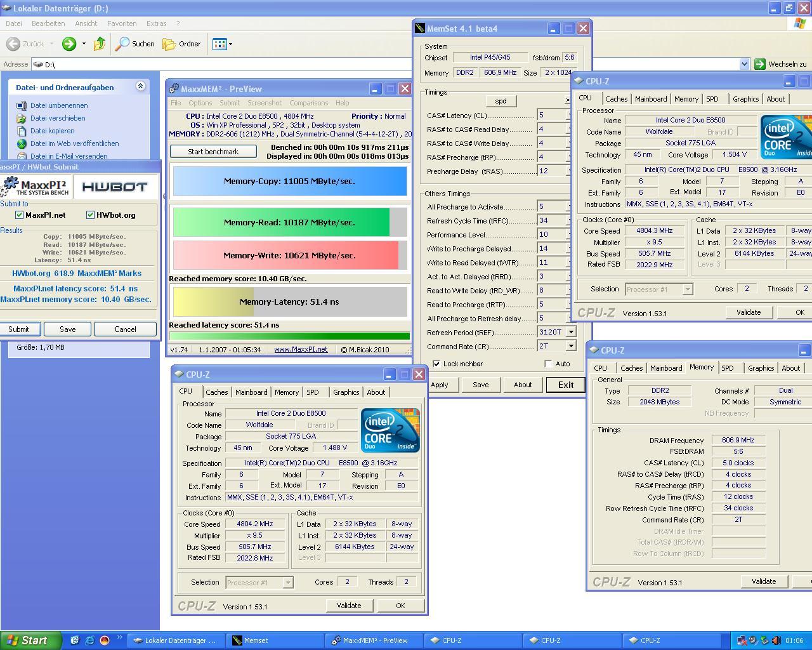
Task: Uncheck the HWbot.org checkbox
Action: (x=90, y=215)
